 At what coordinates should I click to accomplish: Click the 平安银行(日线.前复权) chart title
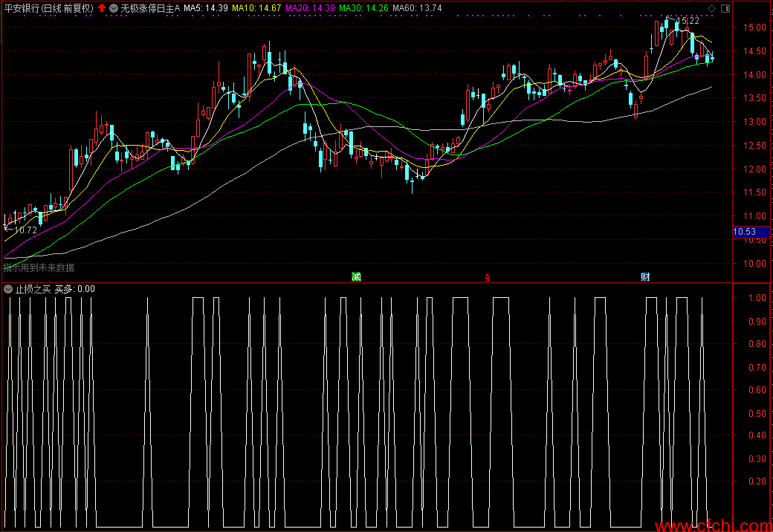tap(49, 8)
